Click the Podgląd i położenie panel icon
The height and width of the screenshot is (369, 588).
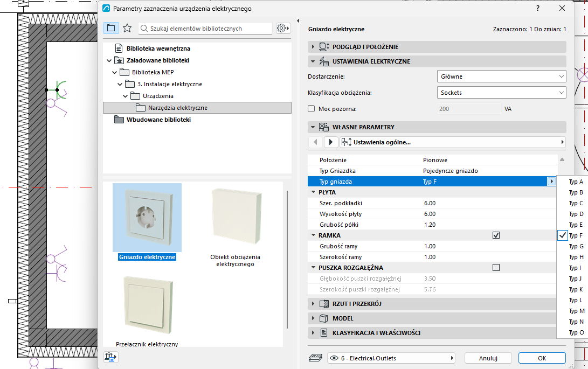tap(324, 47)
